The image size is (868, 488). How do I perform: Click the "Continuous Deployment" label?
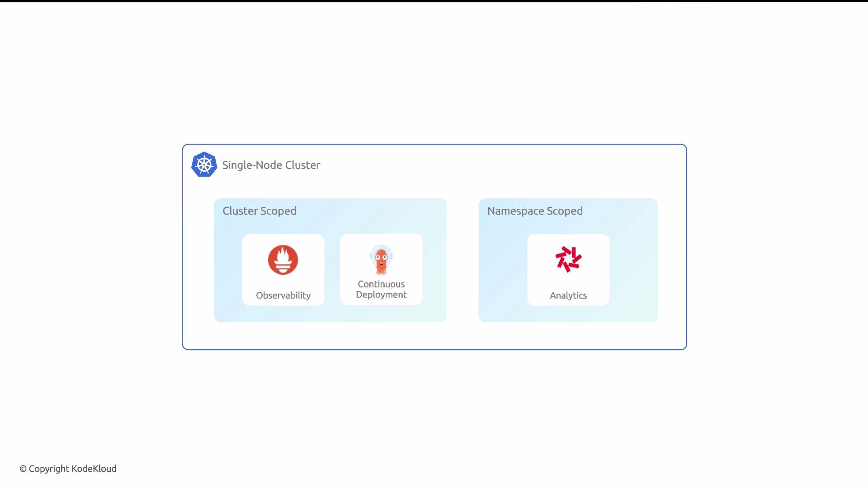[x=381, y=289]
